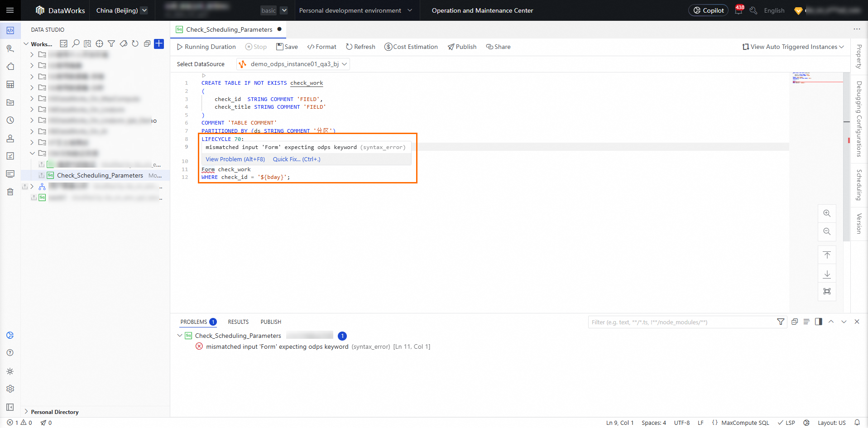The image size is (868, 428).
Task: Click the more options ellipsis above editor
Action: pos(857,29)
